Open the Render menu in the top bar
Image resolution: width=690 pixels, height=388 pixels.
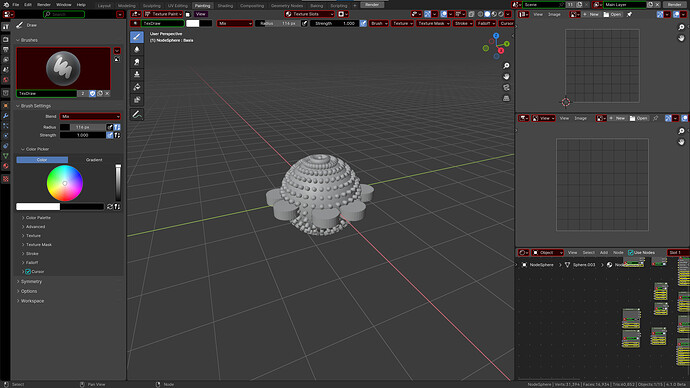[44, 5]
